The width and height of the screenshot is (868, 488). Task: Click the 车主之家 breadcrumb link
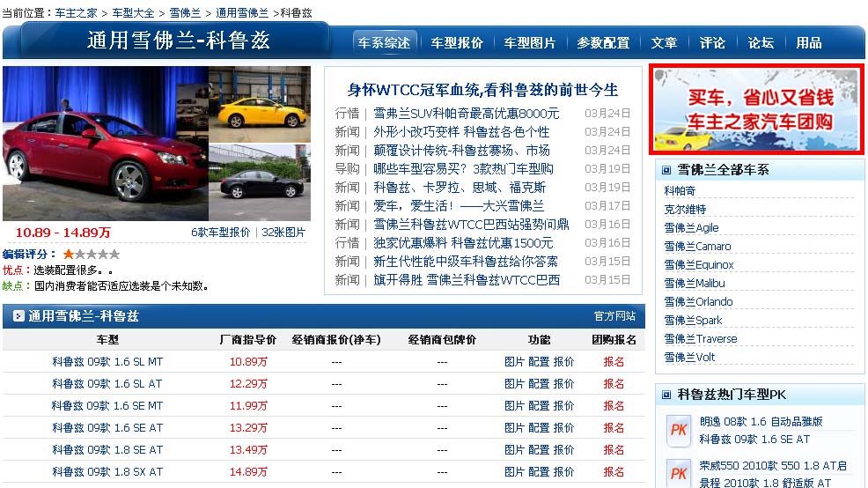point(76,12)
